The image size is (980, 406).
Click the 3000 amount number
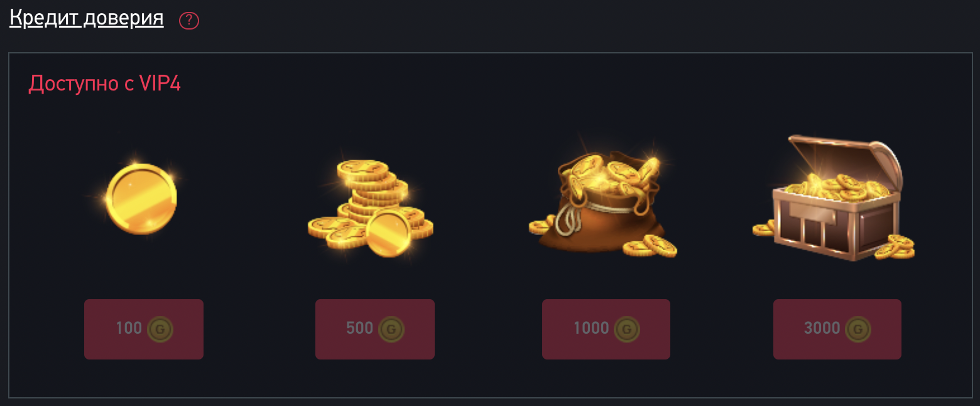[x=822, y=328]
